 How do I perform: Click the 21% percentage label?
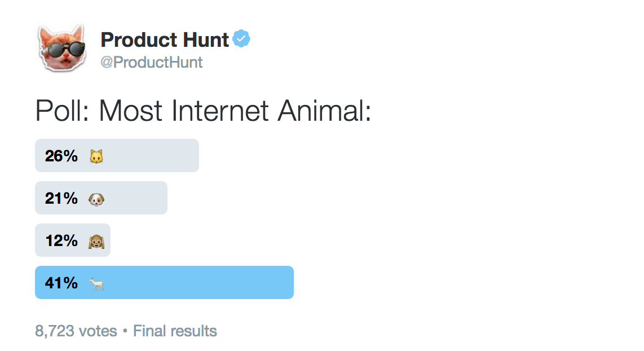[61, 199]
